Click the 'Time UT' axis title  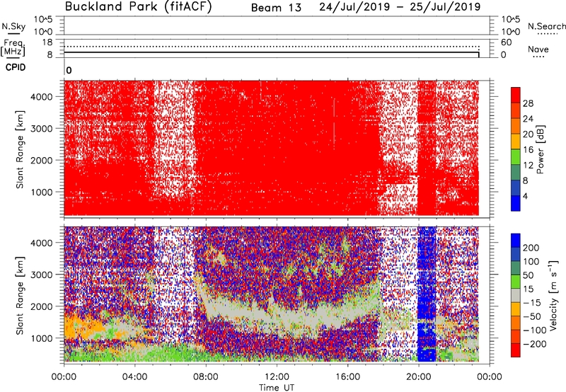point(277,388)
